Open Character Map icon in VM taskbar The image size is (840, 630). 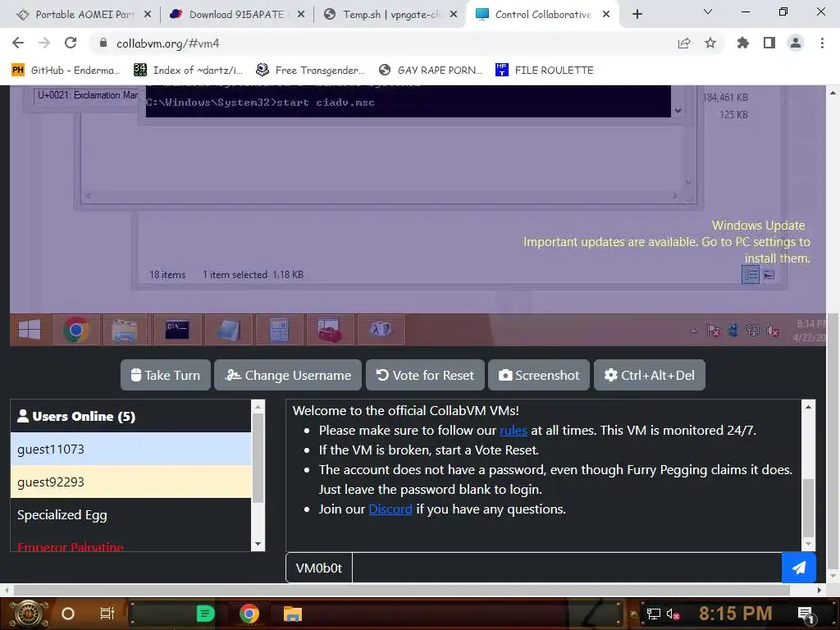[x=381, y=330]
